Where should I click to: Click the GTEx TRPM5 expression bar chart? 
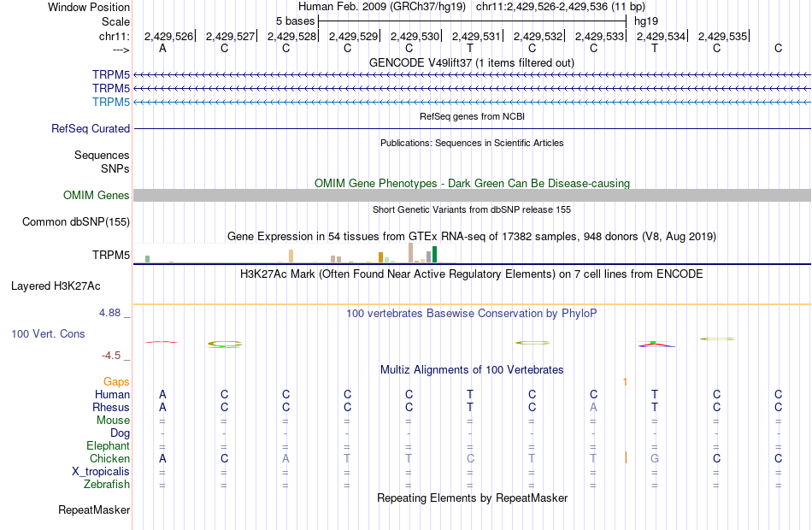click(x=294, y=253)
